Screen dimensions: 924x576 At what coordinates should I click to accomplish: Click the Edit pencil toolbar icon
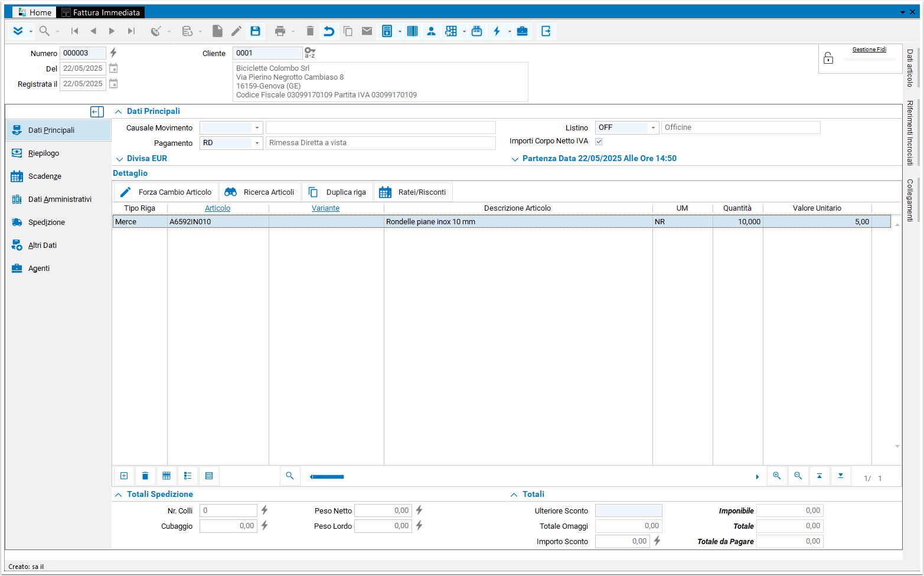point(236,31)
